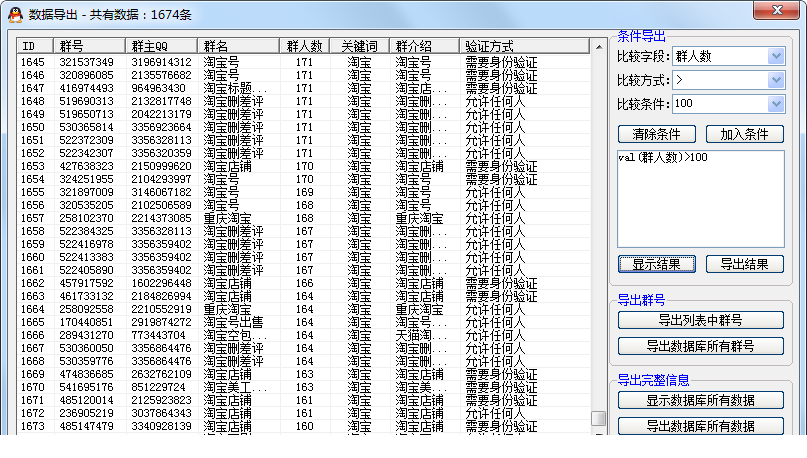Open the 比较字段 dropdown showing 群人数

tap(776, 56)
